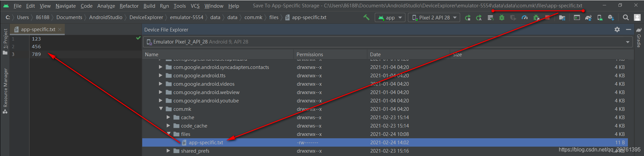
Task: Click the Date column header
Action: [x=409, y=54]
